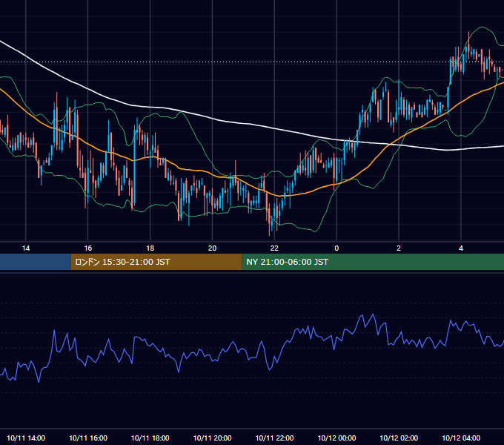Click the 10/12 02:00 date label
The width and height of the screenshot is (504, 445).
(x=399, y=438)
